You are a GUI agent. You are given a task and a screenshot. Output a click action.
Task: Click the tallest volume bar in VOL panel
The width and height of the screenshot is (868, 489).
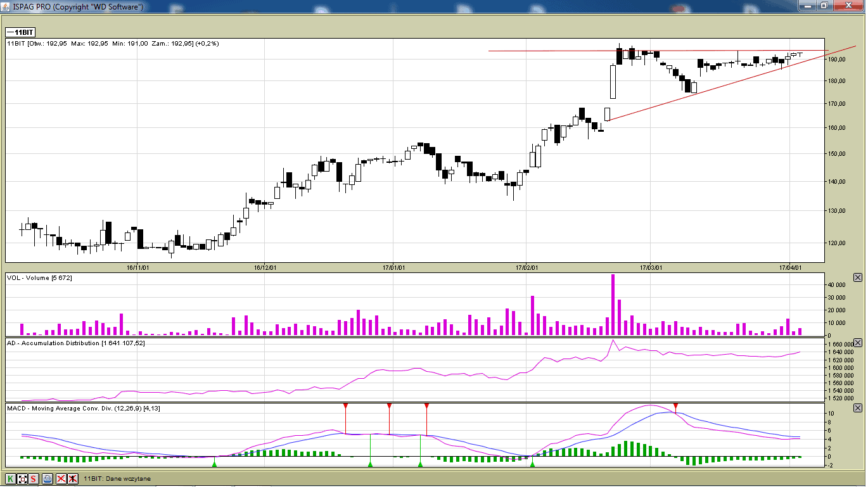(x=613, y=304)
